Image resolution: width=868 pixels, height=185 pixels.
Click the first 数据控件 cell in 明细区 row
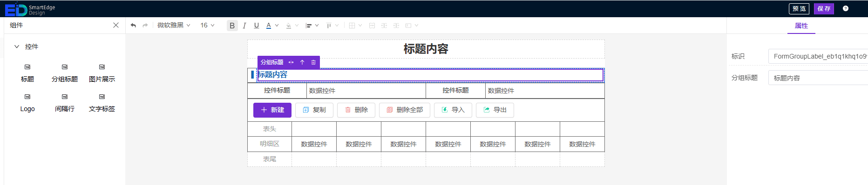314,144
